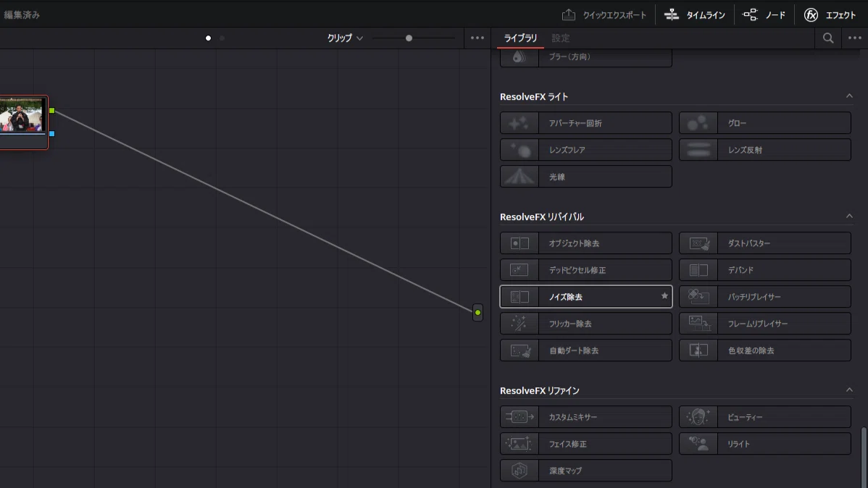The width and height of the screenshot is (868, 488).
Task: Open the node editor options menu (three dots)
Action: point(477,38)
